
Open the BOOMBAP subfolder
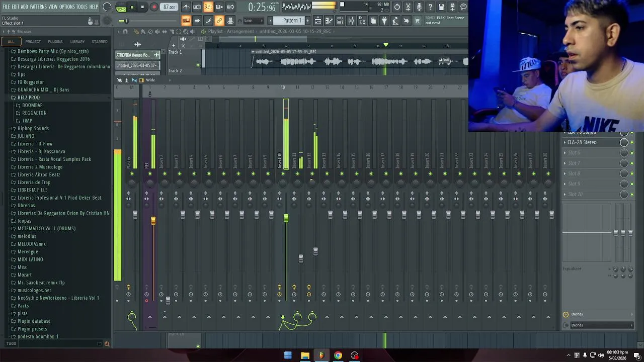click(32, 105)
